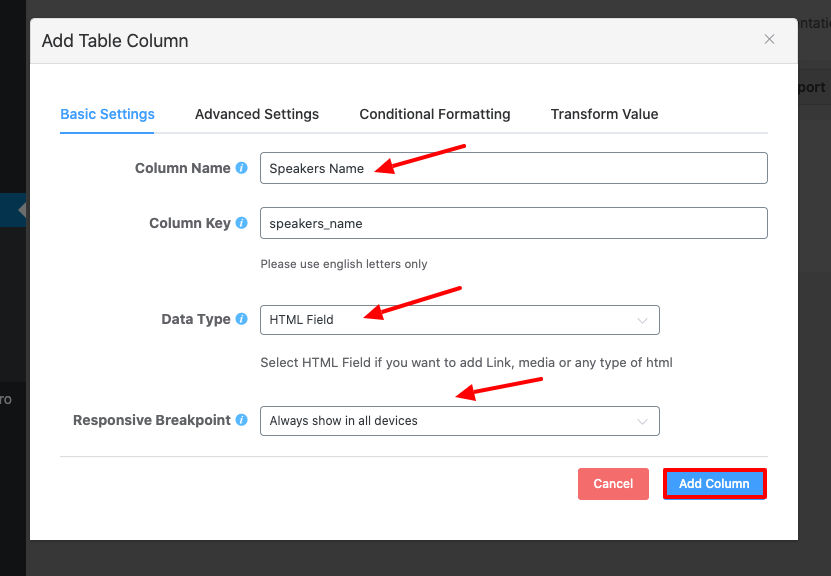Close the Add Table Column dialog
831x576 pixels.
769,40
